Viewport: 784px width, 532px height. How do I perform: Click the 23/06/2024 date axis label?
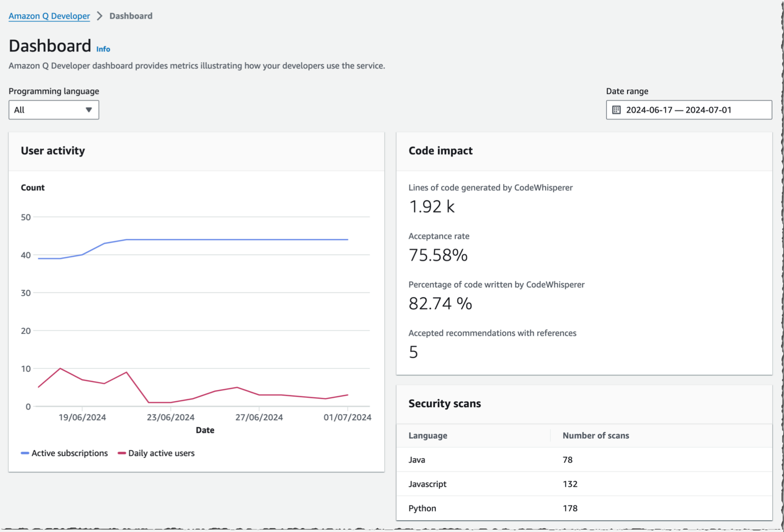pyautogui.click(x=171, y=417)
